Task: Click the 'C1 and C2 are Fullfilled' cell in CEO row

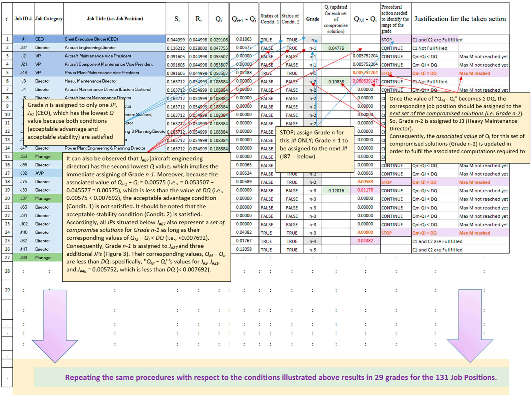Action: click(437, 40)
